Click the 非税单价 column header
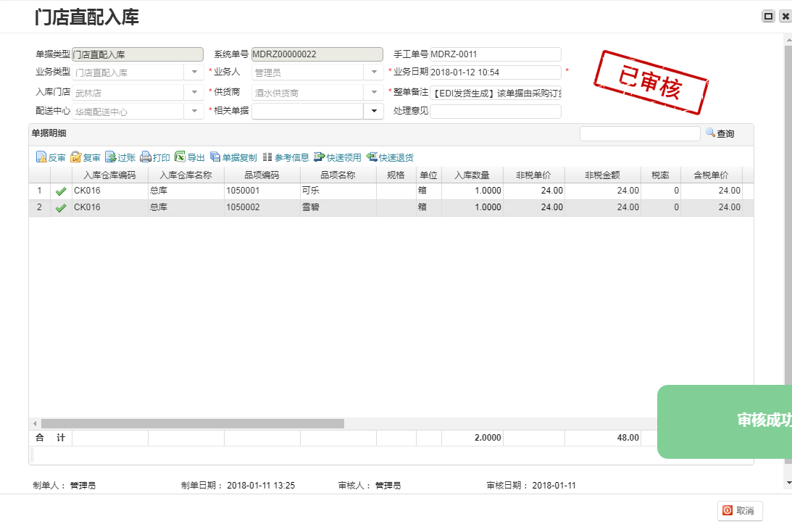792x532 pixels. click(534, 175)
